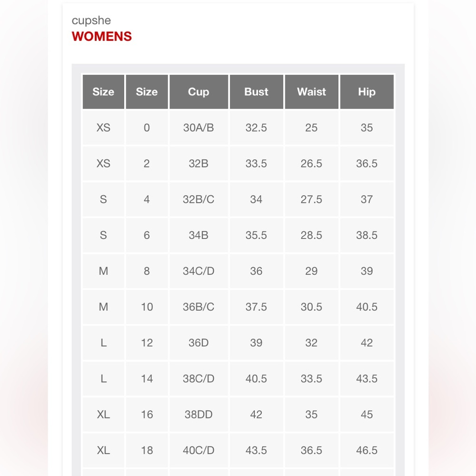Click the 38DD cup size cell
Viewport: 476px width, 476px height.
point(198,415)
